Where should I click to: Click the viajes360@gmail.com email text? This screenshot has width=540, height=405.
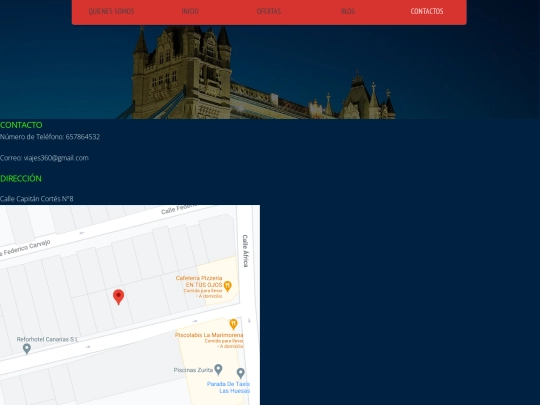point(56,158)
